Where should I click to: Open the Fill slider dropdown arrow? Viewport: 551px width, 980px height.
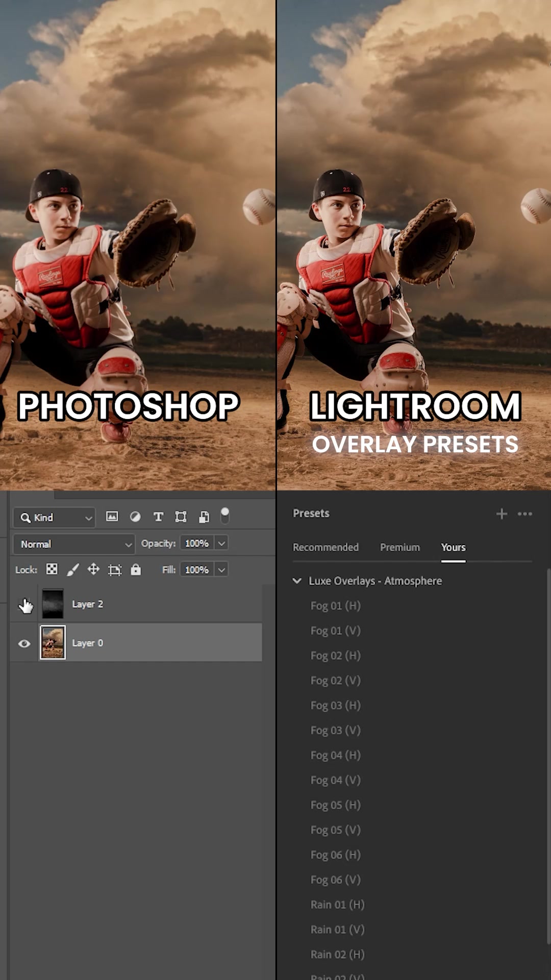tap(221, 570)
